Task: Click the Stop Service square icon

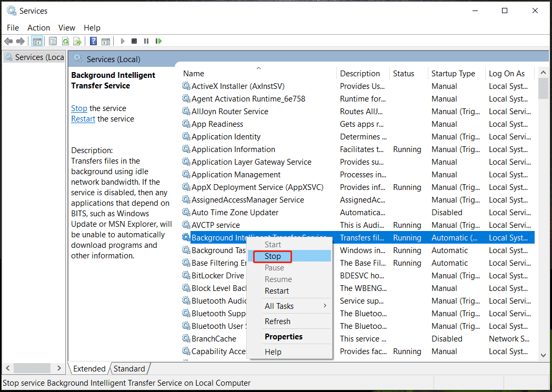Action: (x=134, y=41)
